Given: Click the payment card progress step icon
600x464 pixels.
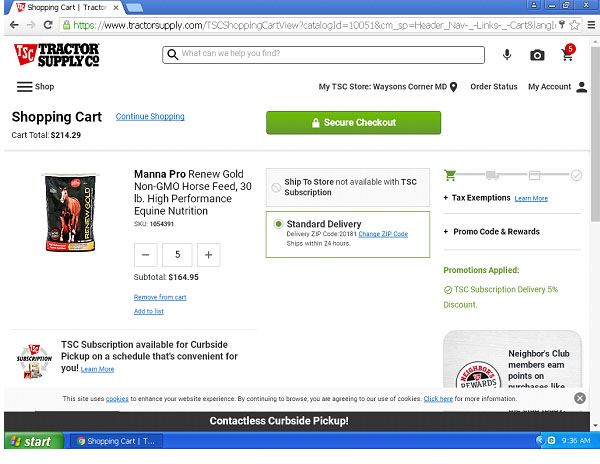Looking at the screenshot, I should [534, 175].
